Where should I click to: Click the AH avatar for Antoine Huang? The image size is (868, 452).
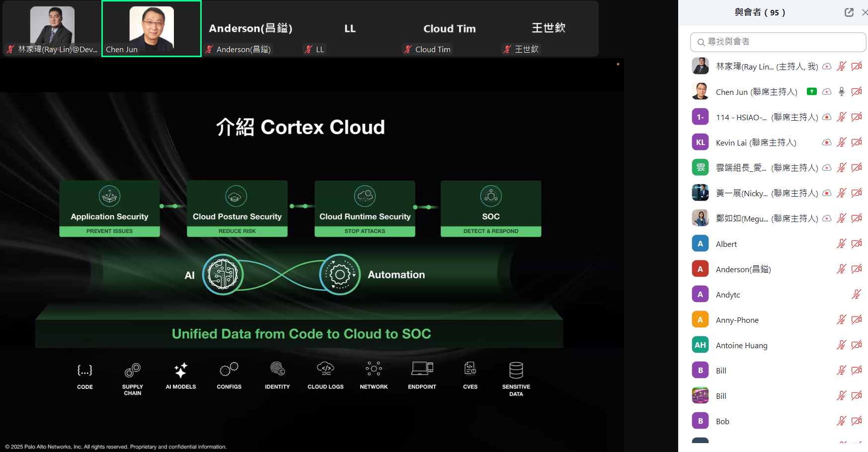coord(700,345)
